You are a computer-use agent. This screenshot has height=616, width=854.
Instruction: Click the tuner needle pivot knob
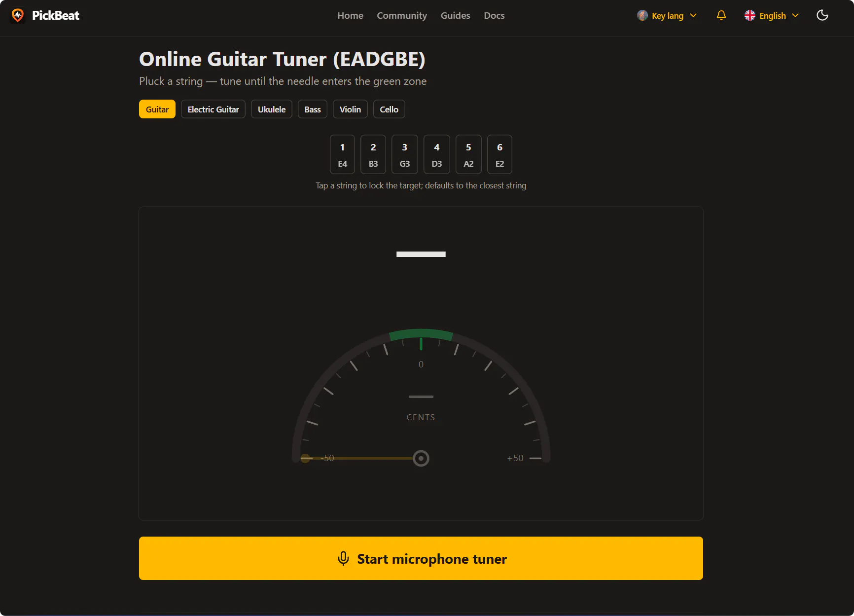click(421, 458)
